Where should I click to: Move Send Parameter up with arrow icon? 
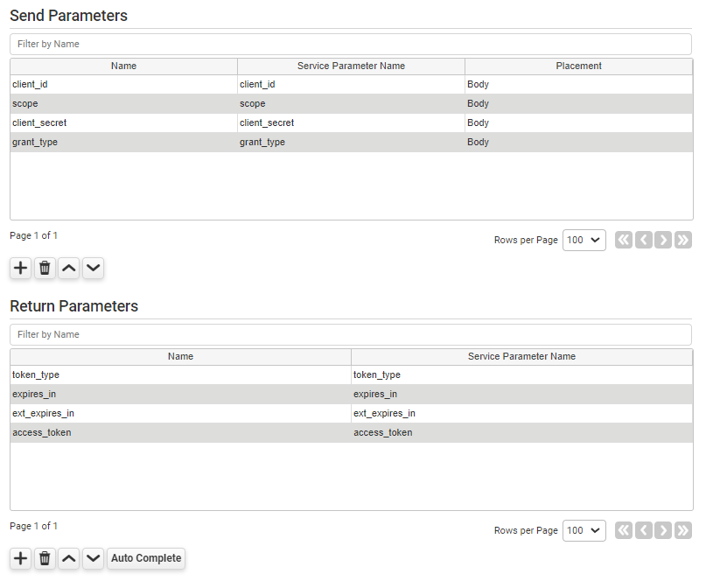point(69,268)
